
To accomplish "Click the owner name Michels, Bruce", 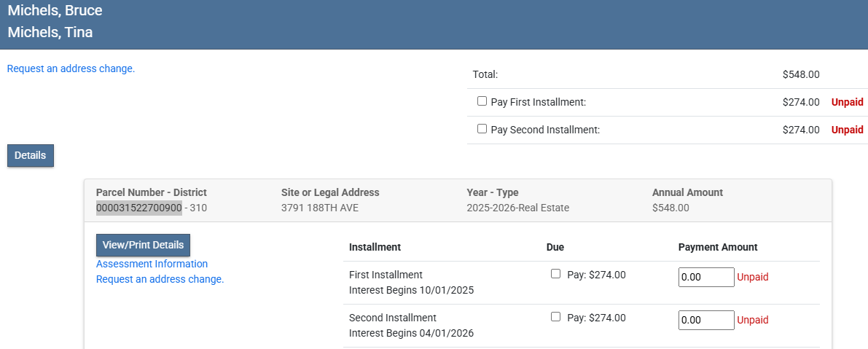I will click(x=55, y=10).
